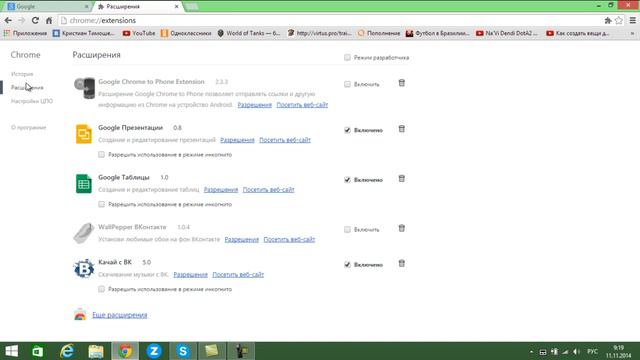Screen dimensions: 640x360
Task: Open Разрешения for Качай с ВК
Action: click(x=191, y=275)
